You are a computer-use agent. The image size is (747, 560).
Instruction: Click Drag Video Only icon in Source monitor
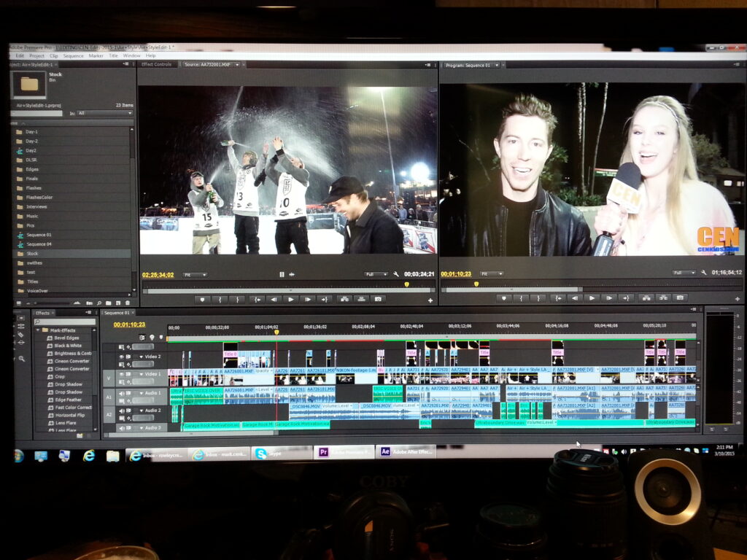point(282,275)
